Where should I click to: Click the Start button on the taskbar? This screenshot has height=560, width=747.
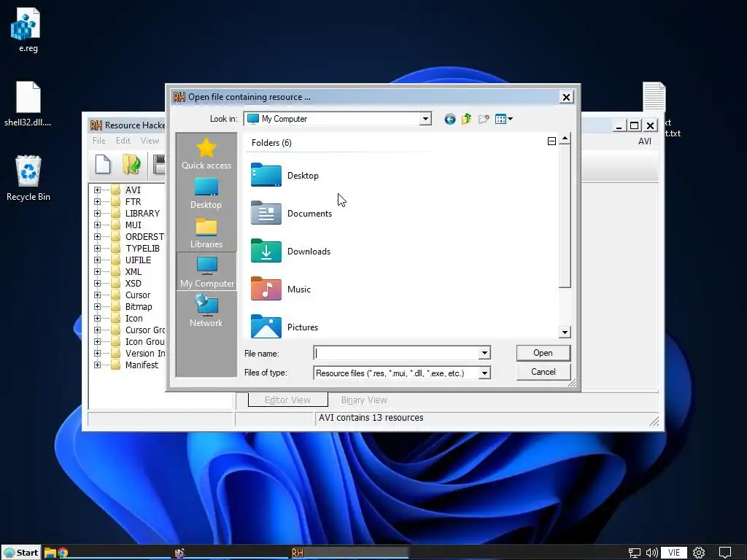[x=21, y=553]
